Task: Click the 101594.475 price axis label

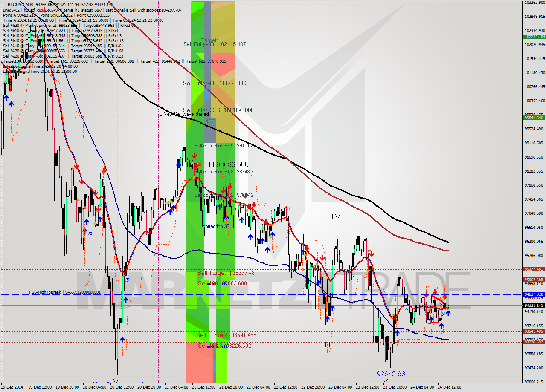Action: (534, 58)
